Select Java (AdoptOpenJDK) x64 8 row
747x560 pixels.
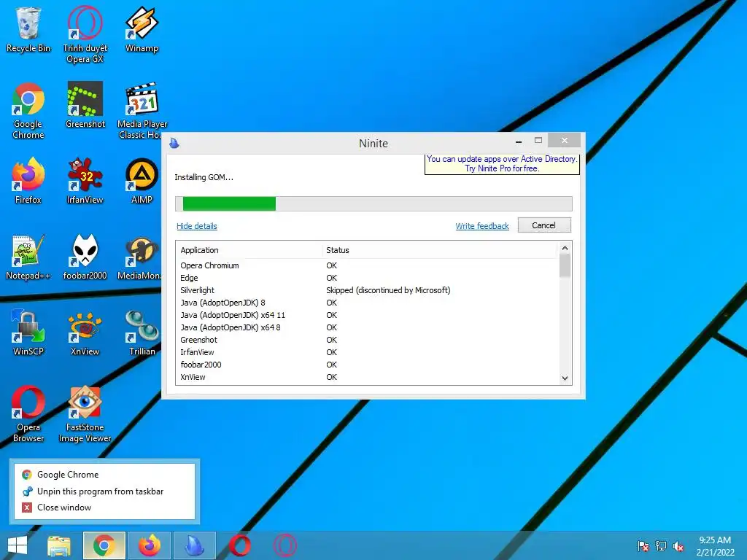click(x=368, y=327)
